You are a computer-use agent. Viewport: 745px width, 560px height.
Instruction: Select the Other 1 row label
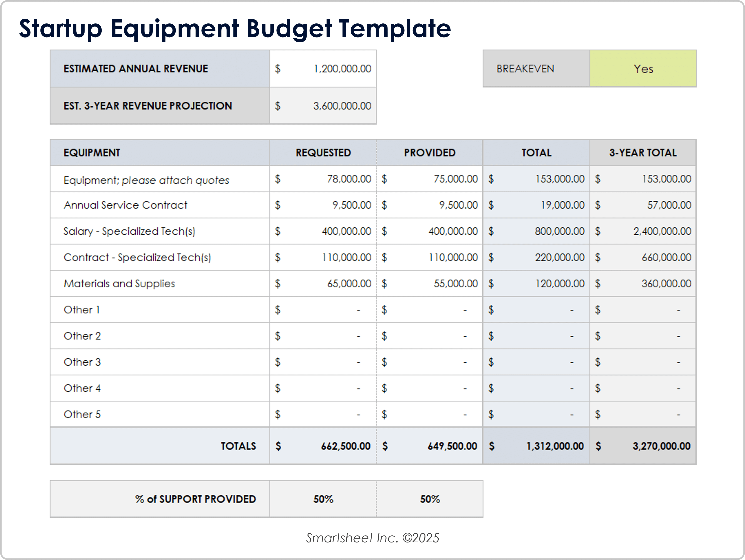82,310
